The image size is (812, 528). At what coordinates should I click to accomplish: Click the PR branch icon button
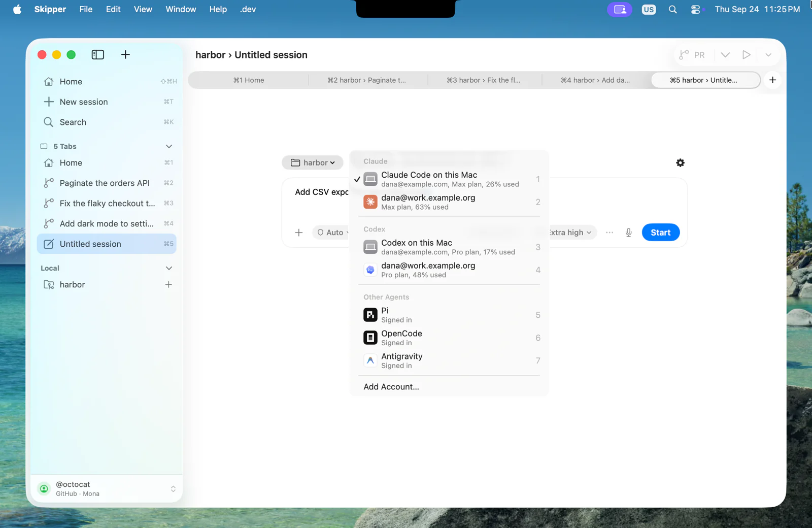(x=692, y=55)
